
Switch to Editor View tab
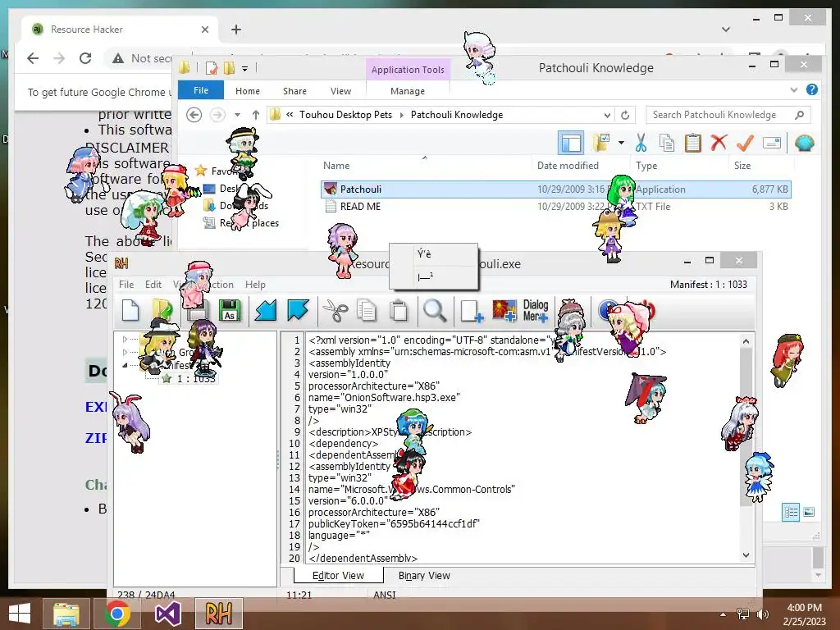click(x=338, y=575)
